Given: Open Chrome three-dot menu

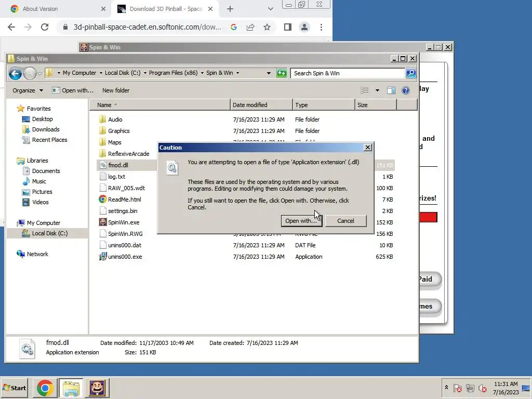Looking at the screenshot, I should coord(321,27).
